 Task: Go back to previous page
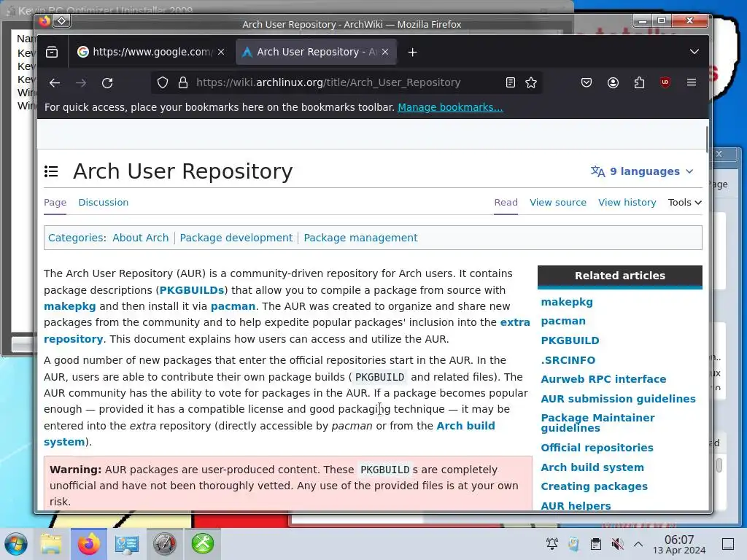click(x=55, y=83)
